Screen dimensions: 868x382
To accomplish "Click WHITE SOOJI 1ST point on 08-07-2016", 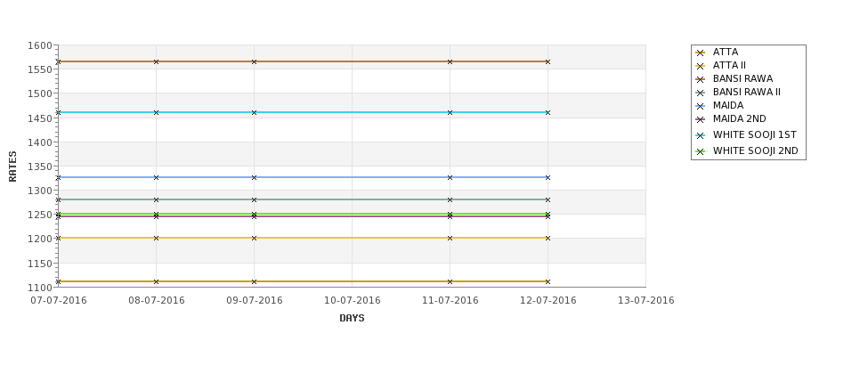I will pos(156,112).
